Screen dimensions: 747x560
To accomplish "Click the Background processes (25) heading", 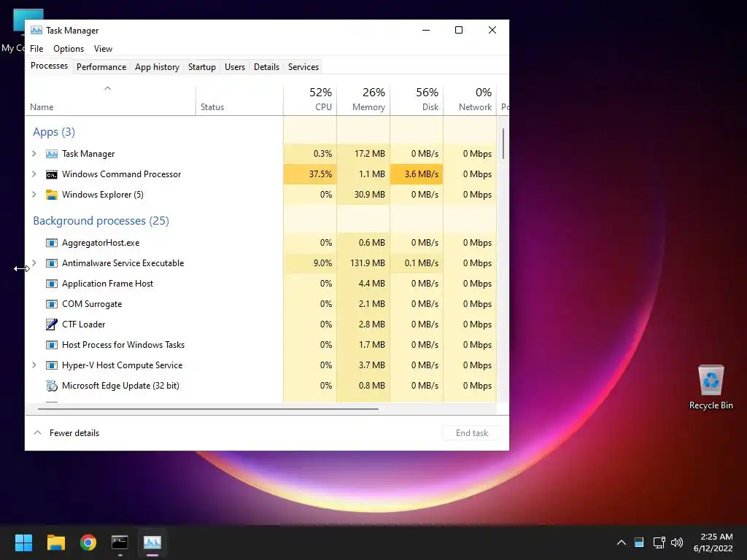I will 101,221.
